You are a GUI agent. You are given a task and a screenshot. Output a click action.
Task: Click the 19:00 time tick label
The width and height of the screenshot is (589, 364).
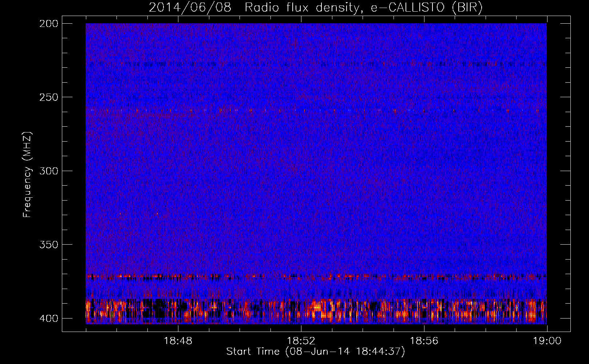click(547, 341)
